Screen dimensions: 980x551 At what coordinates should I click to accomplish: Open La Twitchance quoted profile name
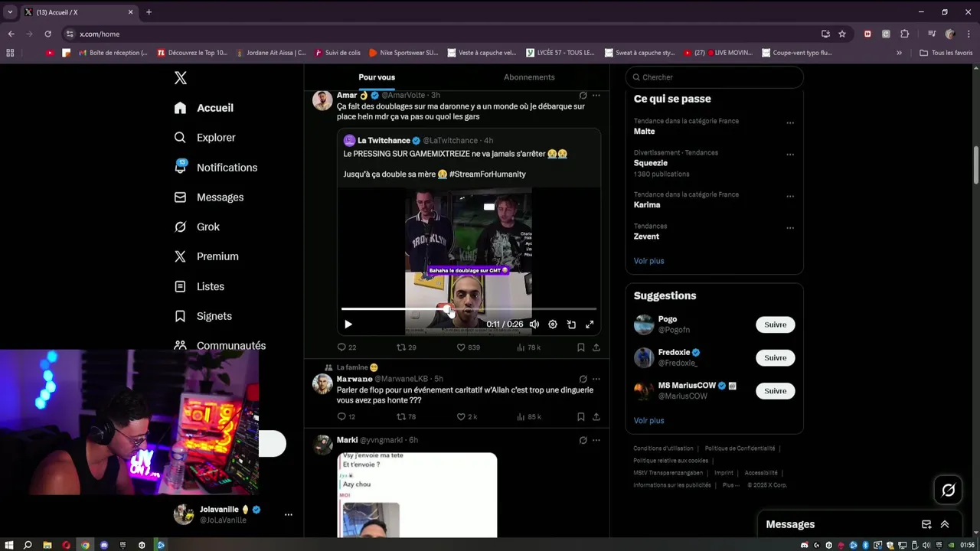click(384, 141)
